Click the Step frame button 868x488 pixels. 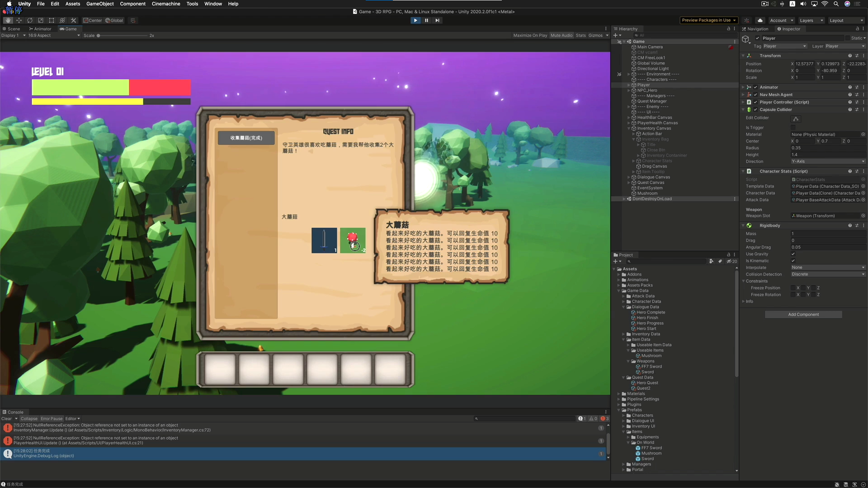click(x=437, y=20)
